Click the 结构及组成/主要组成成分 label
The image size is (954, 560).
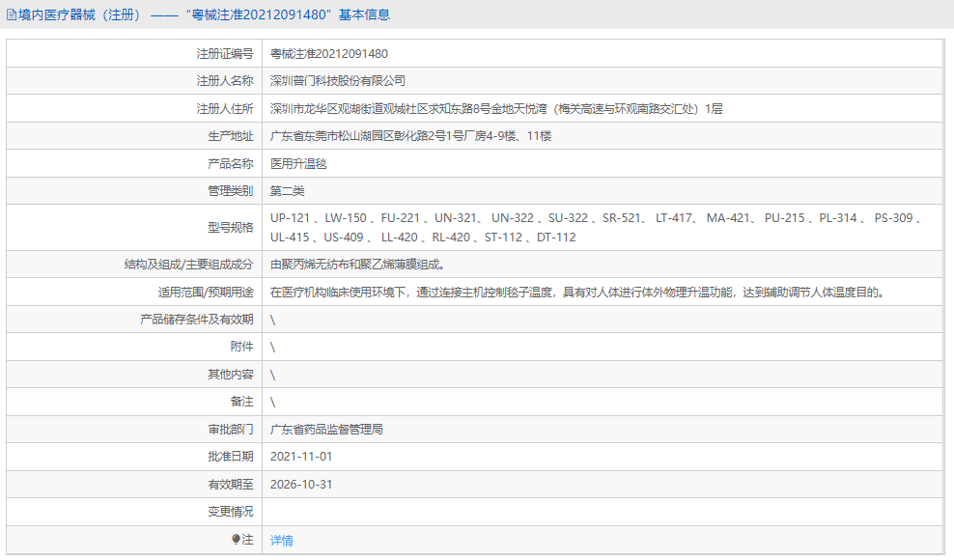point(188,265)
